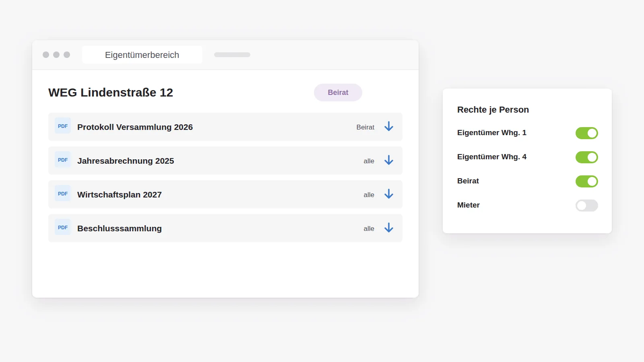644x362 pixels.
Task: Switch off the Beirat permission toggle
Action: [587, 181]
